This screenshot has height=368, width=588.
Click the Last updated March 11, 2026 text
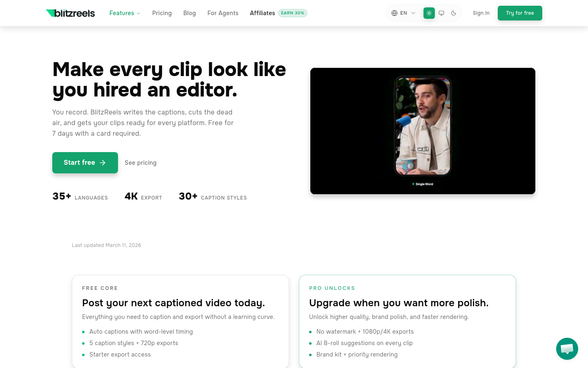click(x=107, y=245)
